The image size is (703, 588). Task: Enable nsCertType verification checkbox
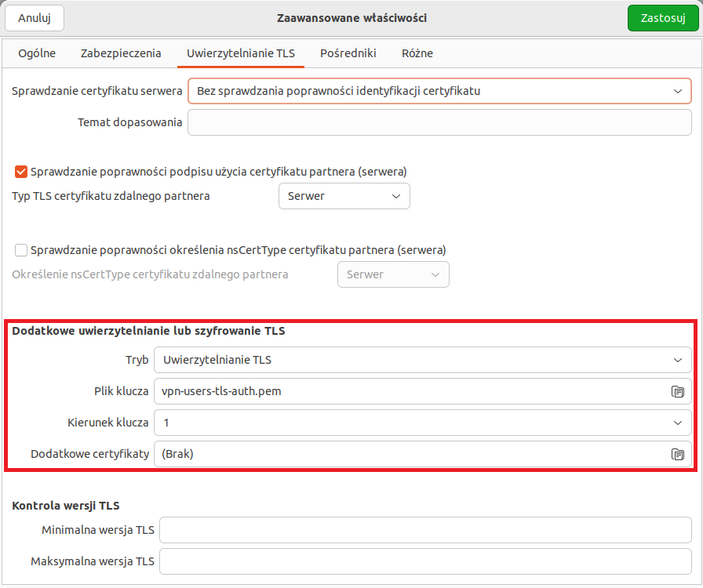[21, 250]
